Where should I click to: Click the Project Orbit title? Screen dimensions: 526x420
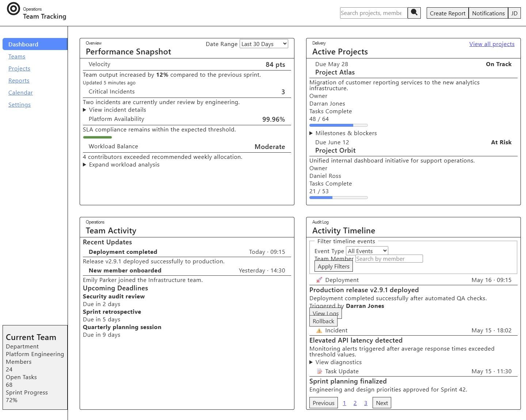coord(335,150)
